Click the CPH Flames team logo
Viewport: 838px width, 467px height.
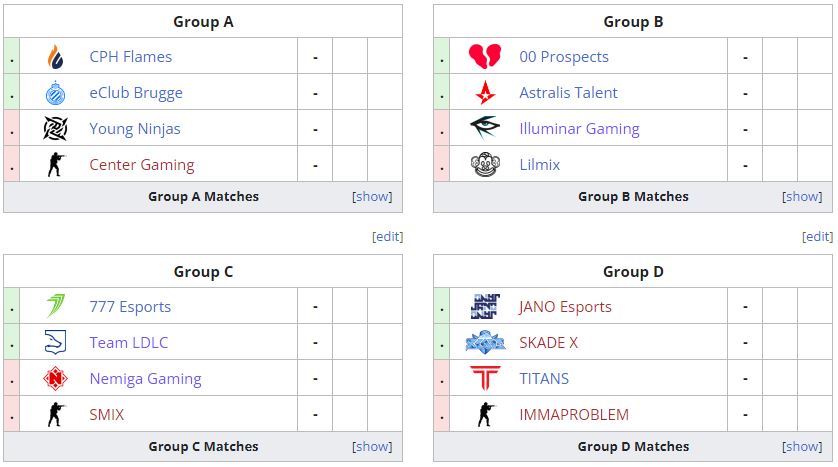(x=55, y=57)
